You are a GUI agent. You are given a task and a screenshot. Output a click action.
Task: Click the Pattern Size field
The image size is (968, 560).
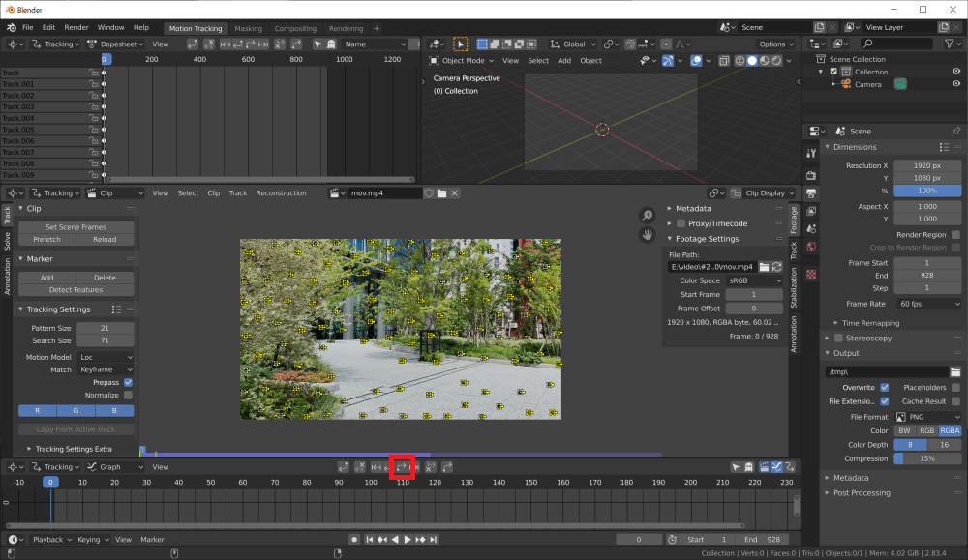point(105,328)
